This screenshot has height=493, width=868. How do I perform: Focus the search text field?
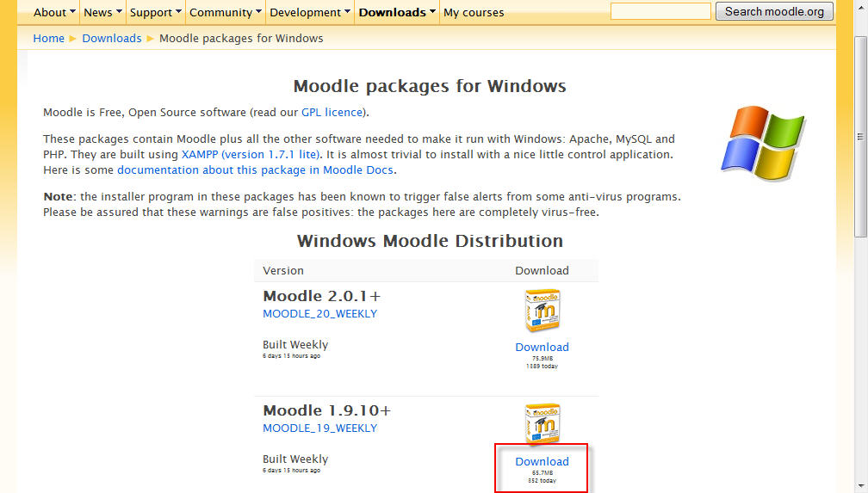pyautogui.click(x=660, y=11)
